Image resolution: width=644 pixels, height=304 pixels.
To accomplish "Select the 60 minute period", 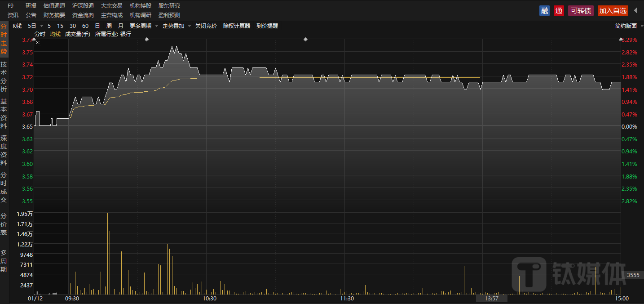I will (85, 26).
